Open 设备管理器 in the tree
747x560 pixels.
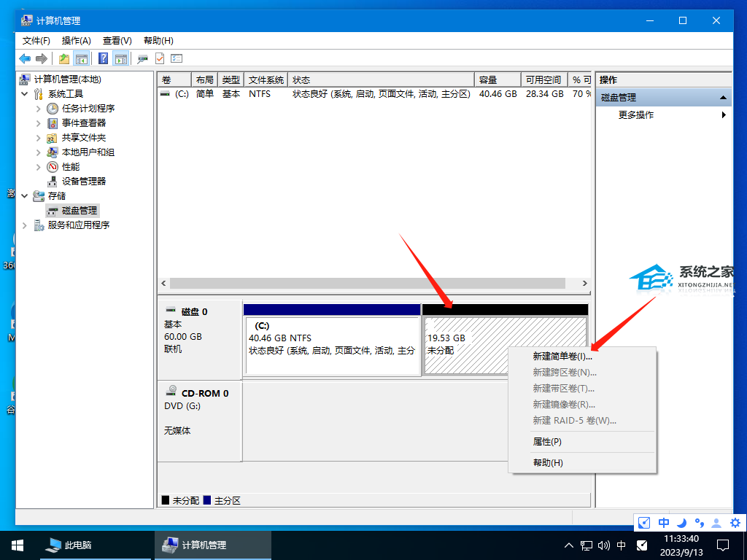[83, 181]
